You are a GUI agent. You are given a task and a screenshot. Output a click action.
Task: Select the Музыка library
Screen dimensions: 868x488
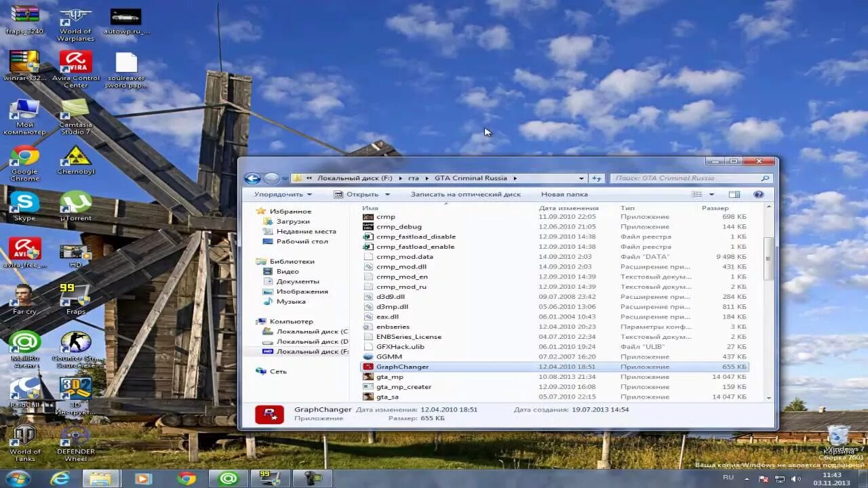(x=291, y=301)
